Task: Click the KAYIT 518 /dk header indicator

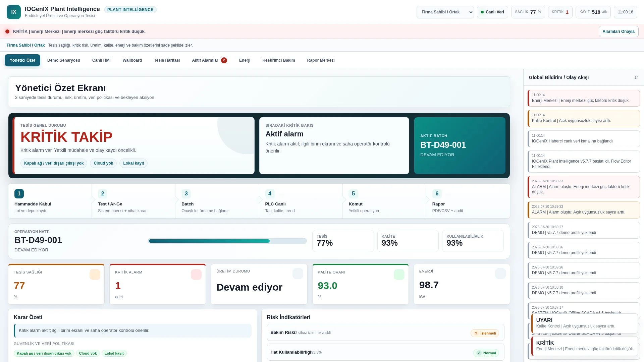Action: click(x=593, y=12)
